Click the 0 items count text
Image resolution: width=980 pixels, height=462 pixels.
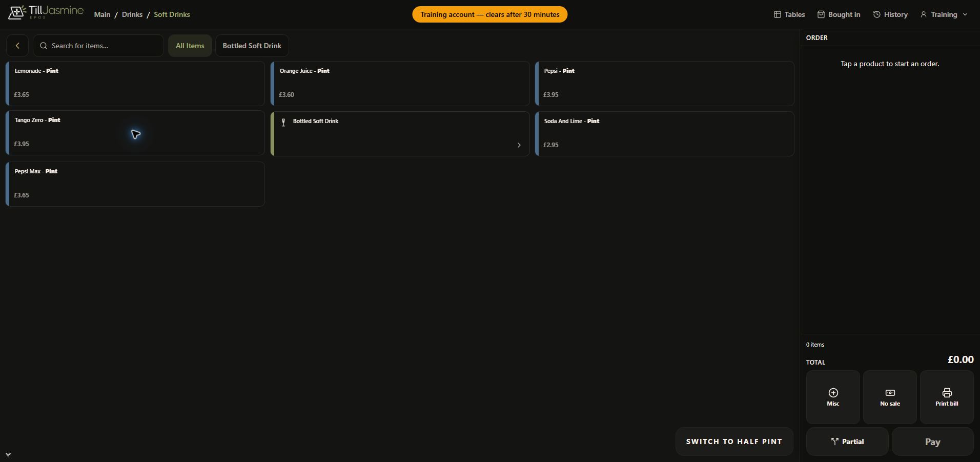(815, 345)
